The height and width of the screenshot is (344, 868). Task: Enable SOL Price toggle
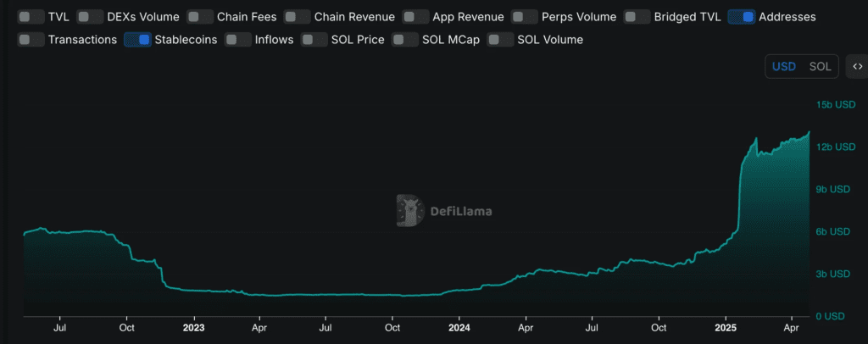point(314,40)
